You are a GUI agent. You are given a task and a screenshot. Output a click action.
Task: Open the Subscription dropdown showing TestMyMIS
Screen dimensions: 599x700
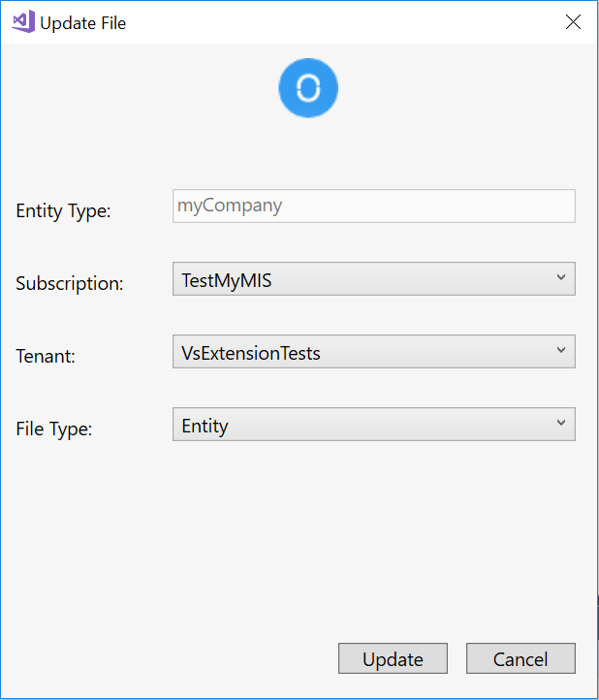tap(374, 279)
